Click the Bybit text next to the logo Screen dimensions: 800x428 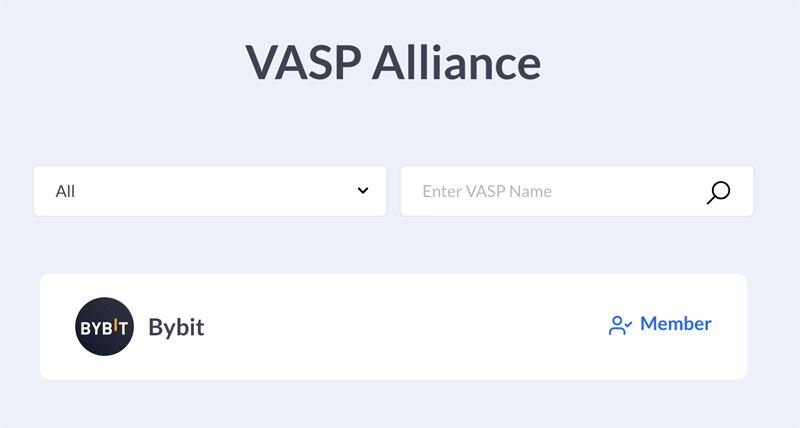click(x=176, y=327)
